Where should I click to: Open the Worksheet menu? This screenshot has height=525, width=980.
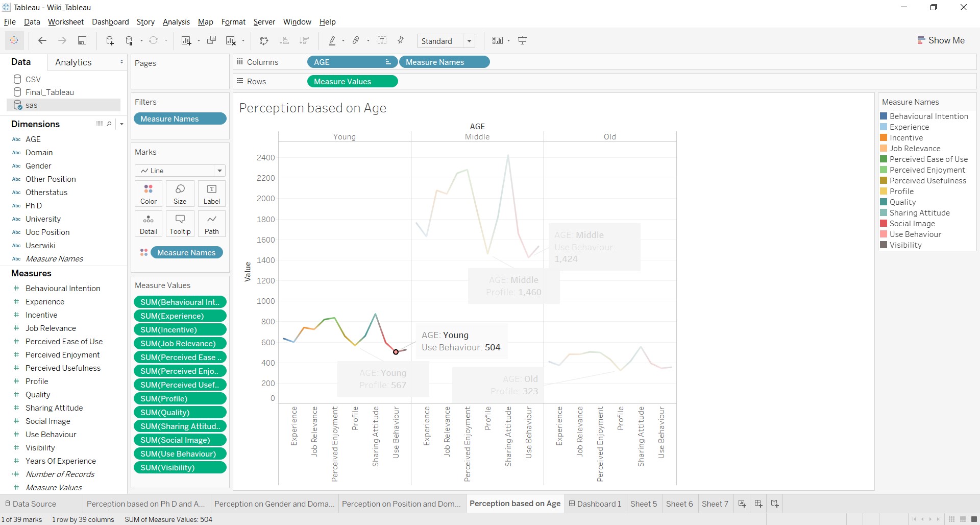[66, 22]
